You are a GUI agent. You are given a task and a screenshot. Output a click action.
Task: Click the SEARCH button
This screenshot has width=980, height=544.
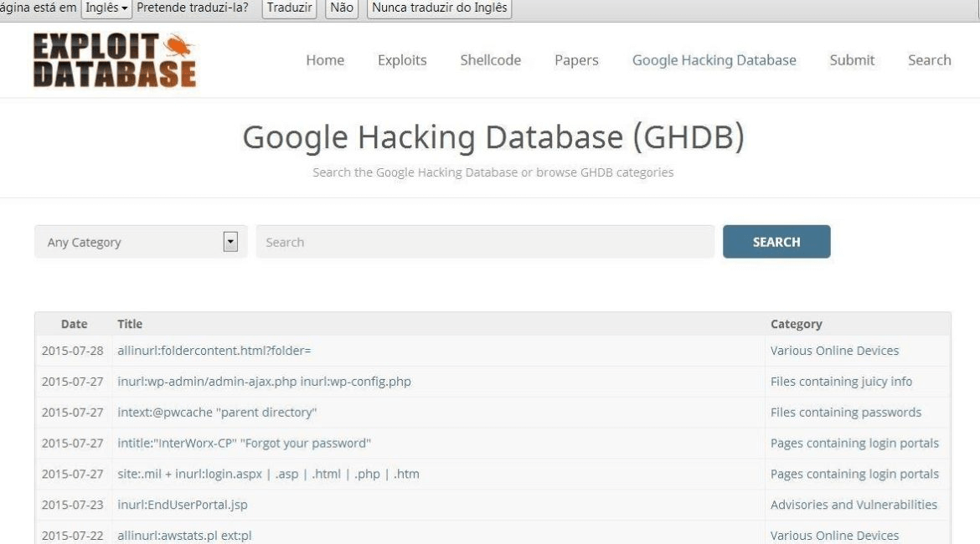776,242
